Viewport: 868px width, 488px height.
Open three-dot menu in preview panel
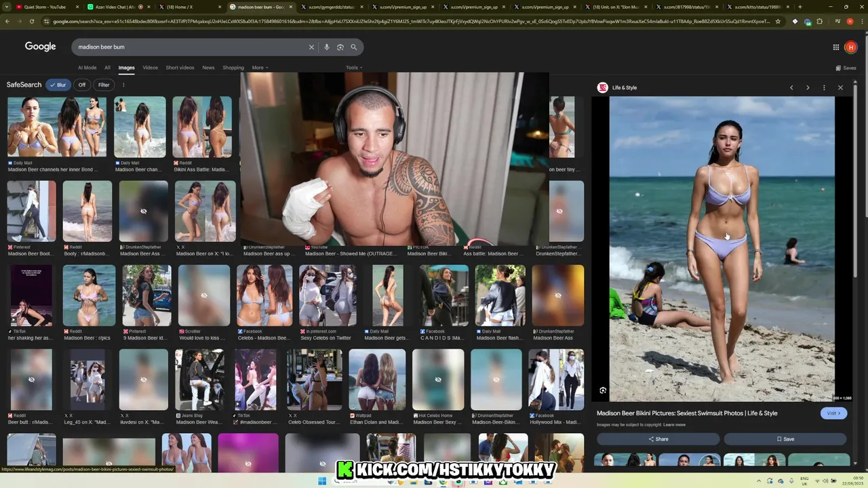pyautogui.click(x=824, y=87)
